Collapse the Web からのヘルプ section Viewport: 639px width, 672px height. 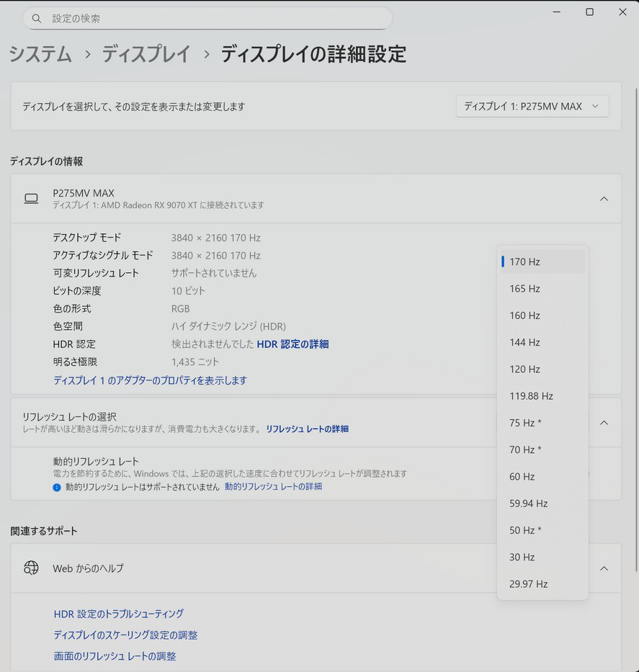pos(604,568)
